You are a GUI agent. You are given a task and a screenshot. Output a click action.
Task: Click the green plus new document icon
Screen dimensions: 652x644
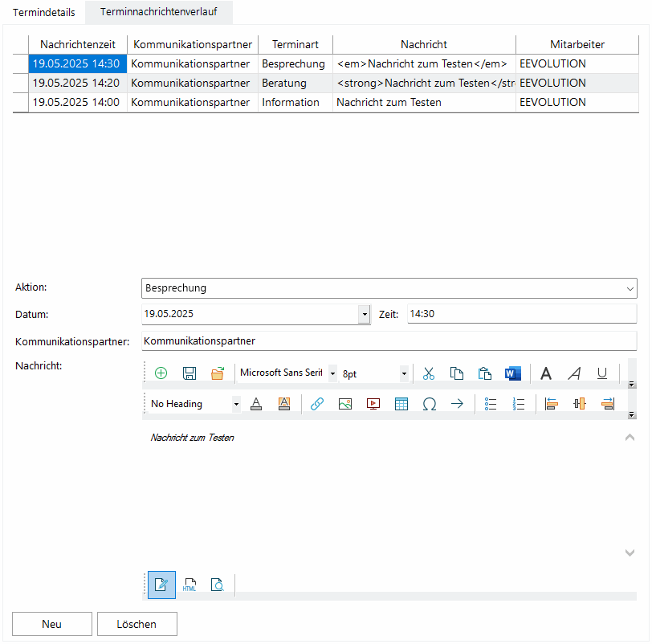161,373
